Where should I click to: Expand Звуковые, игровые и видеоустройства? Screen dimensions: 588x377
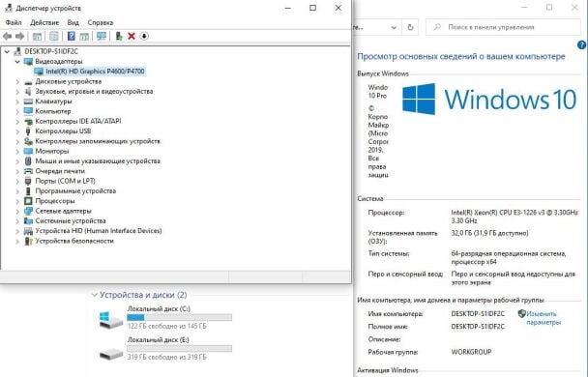pyautogui.click(x=17, y=92)
